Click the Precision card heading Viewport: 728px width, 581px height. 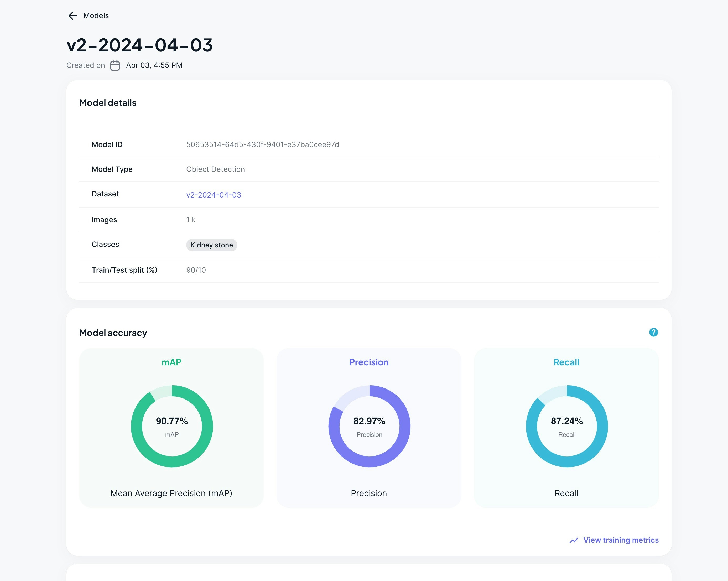coord(369,362)
